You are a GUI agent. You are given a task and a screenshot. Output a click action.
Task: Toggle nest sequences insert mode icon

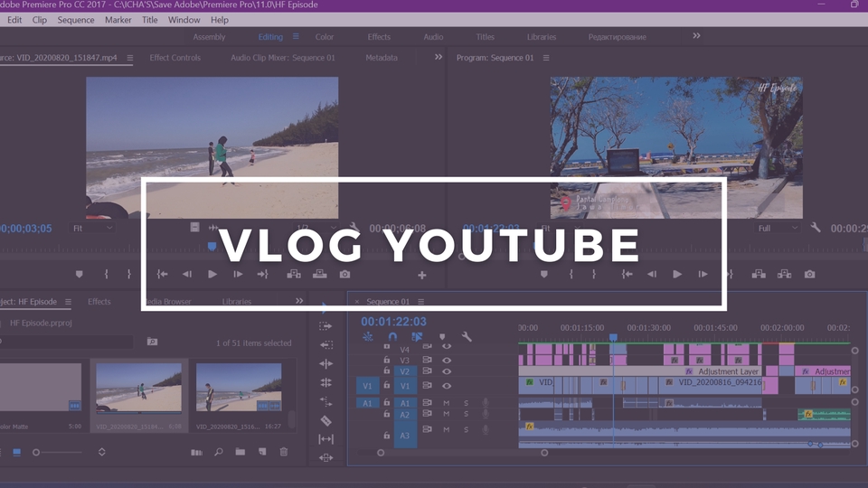pyautogui.click(x=368, y=336)
